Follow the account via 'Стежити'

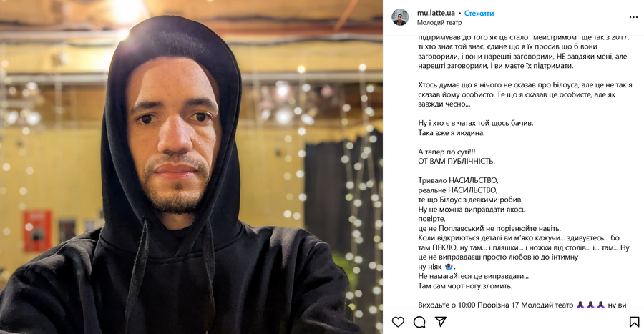(479, 13)
